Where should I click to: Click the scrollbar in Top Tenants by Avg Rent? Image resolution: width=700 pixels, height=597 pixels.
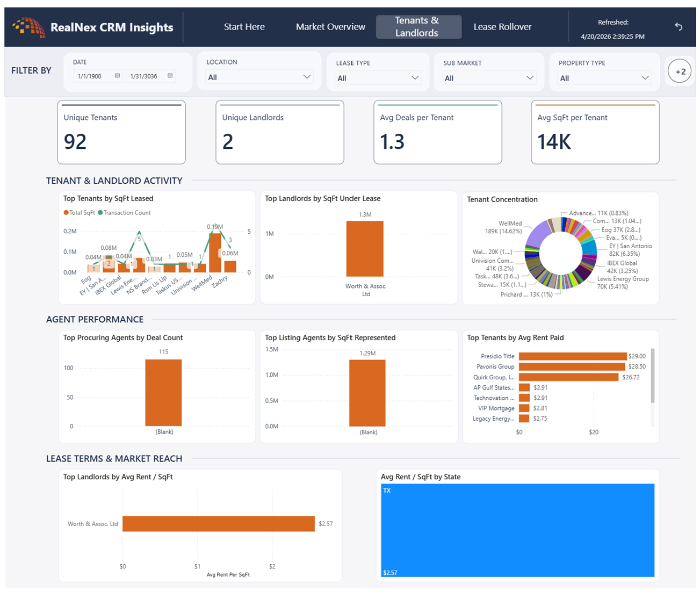click(653, 376)
